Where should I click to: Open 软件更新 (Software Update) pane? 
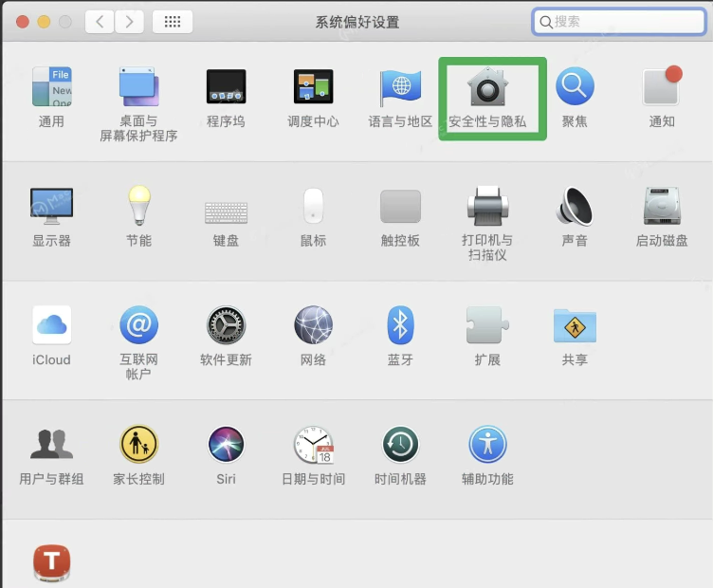(x=226, y=325)
